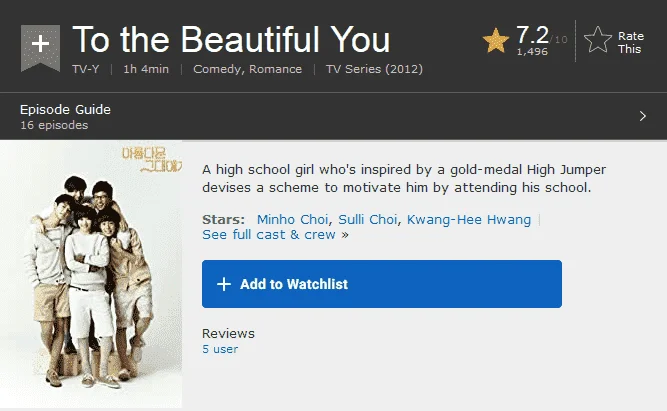
Task: Click the gold rating star icon
Action: click(496, 41)
